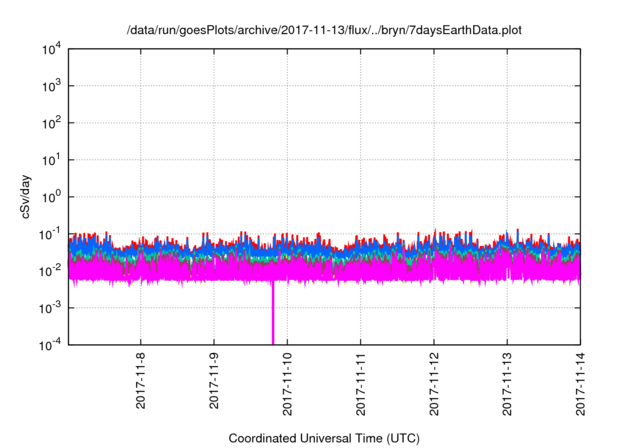Click the 10^3 y-axis tick label
This screenshot has height=448, width=640.
52,86
